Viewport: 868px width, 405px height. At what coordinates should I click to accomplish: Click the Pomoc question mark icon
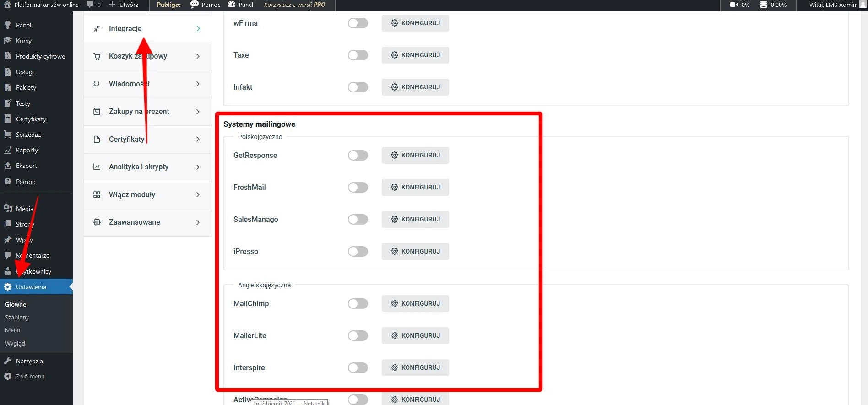point(8,182)
